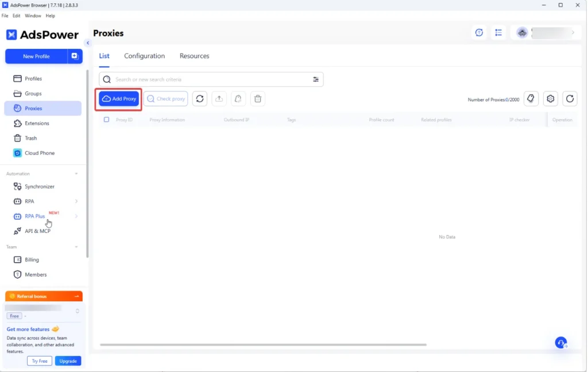Open the Window menu
The image size is (588, 372).
pyautogui.click(x=32, y=16)
